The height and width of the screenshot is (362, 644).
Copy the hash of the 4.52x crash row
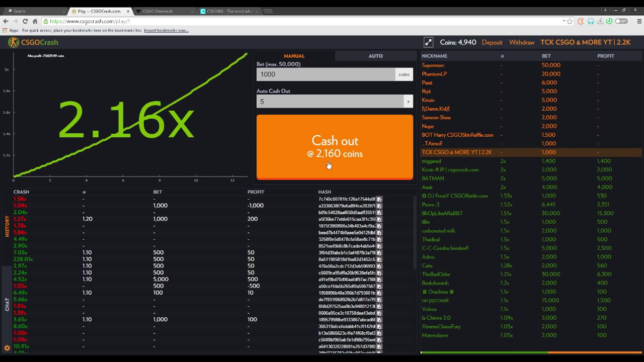pos(379,280)
